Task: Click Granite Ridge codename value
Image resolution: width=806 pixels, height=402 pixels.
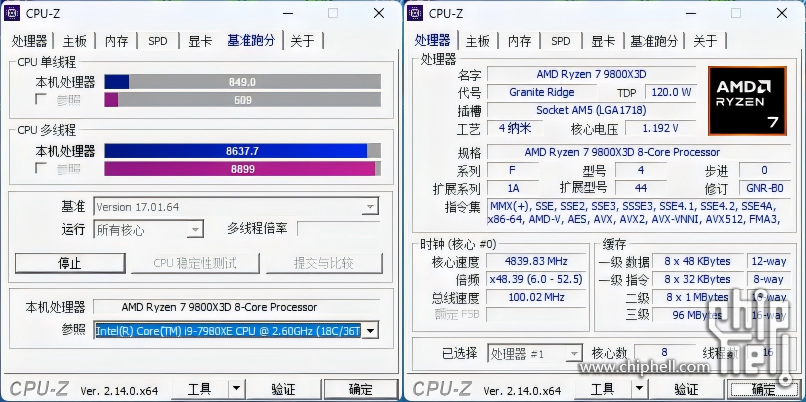Action: click(x=541, y=92)
